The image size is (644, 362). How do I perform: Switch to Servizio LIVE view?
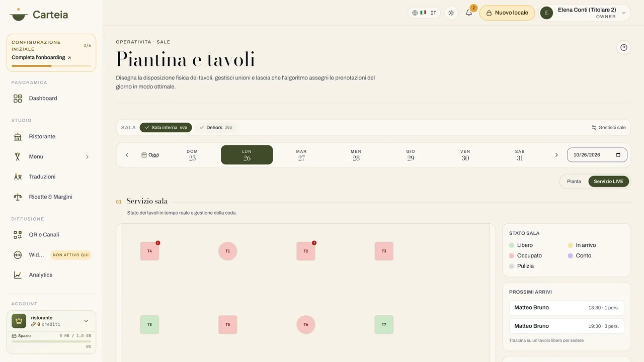click(x=609, y=182)
